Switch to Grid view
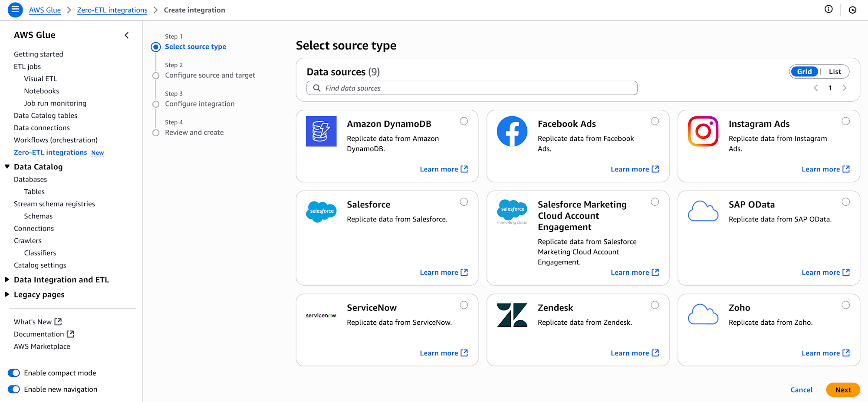The height and width of the screenshot is (402, 868). 804,72
